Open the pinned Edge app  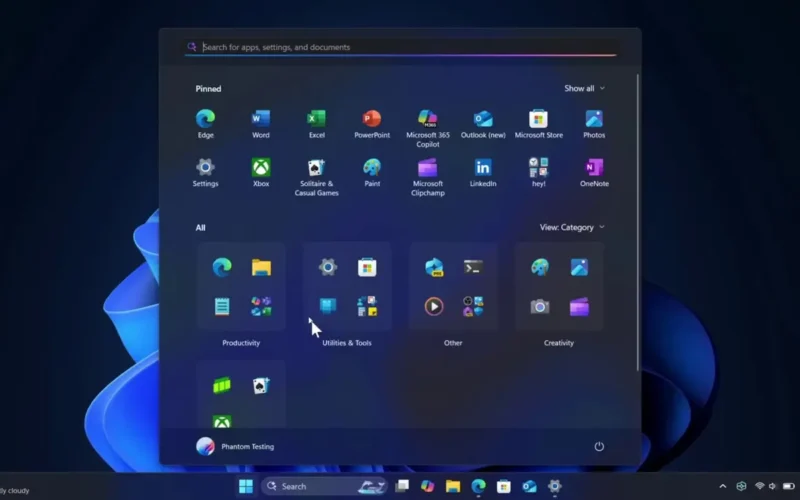206,124
